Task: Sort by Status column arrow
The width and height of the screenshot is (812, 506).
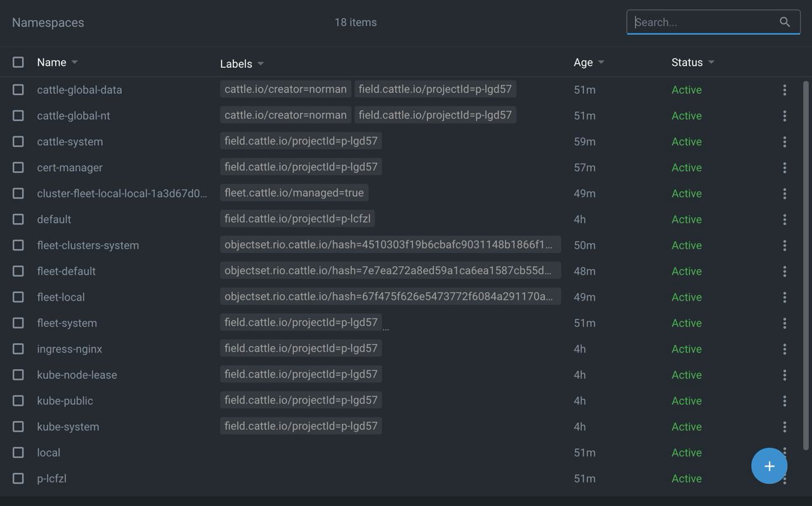Action: coord(711,62)
